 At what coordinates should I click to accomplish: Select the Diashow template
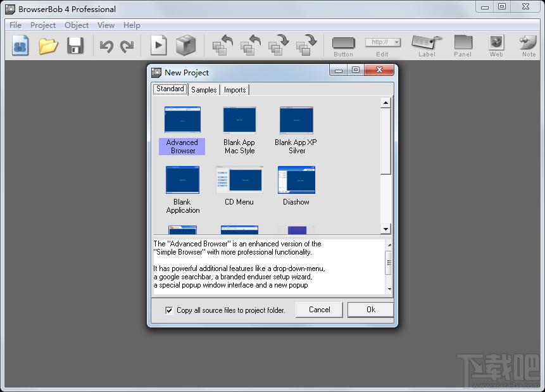click(x=296, y=186)
